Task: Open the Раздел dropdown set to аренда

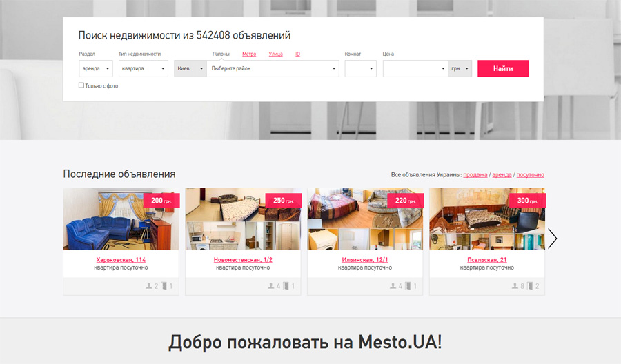Action: coord(96,68)
